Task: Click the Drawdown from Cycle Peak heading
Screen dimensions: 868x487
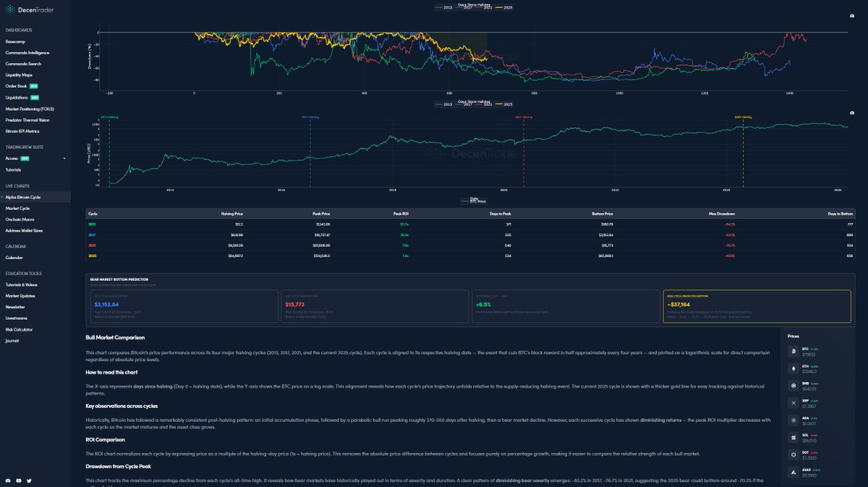Action: (118, 466)
